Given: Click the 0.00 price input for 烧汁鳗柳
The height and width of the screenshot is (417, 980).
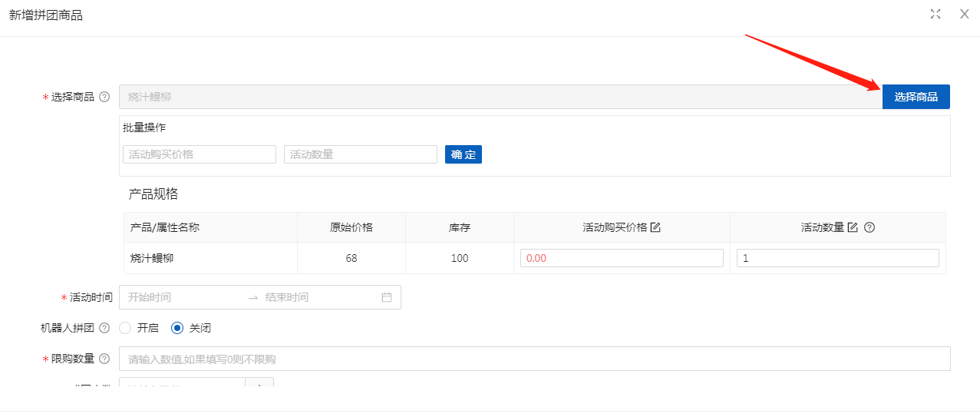Looking at the screenshot, I should [x=622, y=258].
